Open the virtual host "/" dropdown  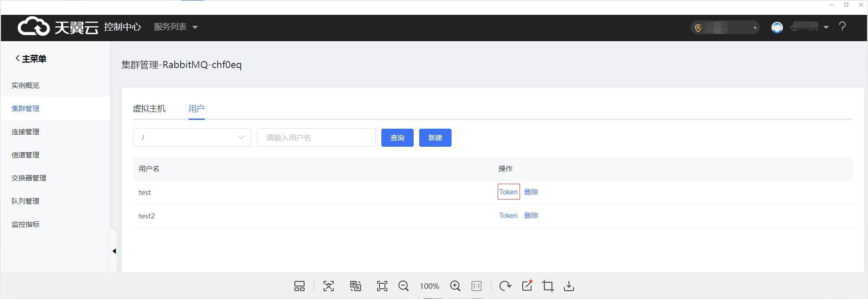[192, 137]
